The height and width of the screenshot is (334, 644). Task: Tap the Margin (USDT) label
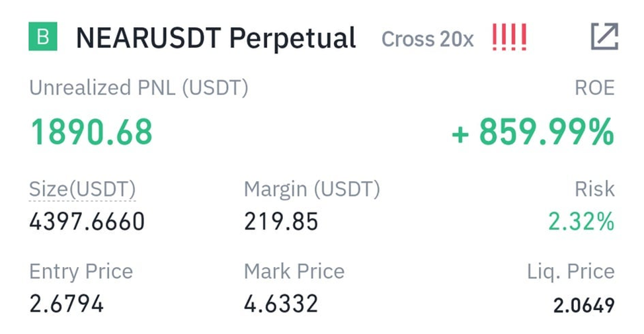312,190
